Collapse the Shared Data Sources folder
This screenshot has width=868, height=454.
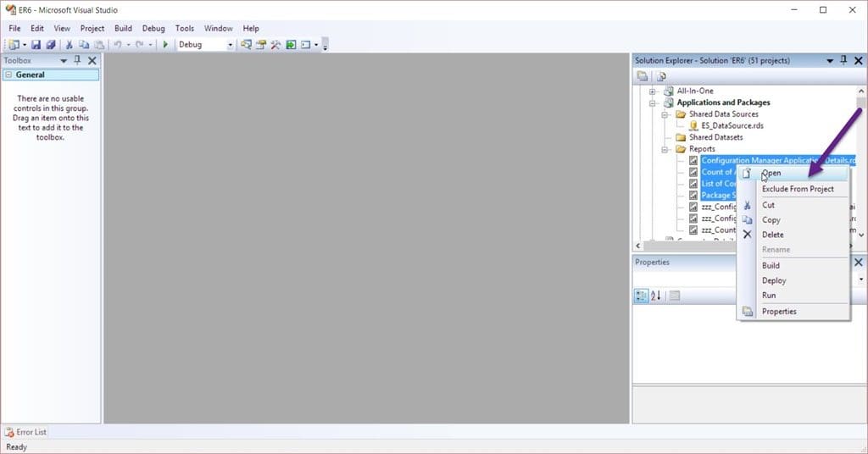(665, 114)
